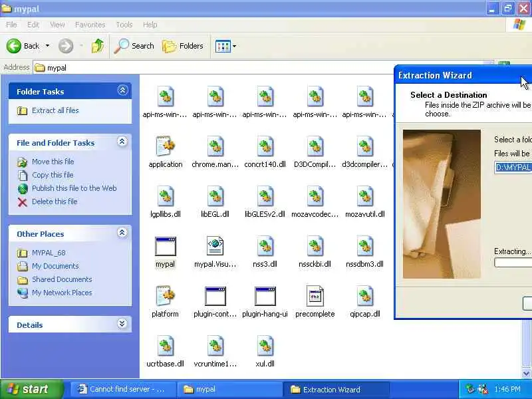The width and height of the screenshot is (532, 399).
Task: Open the Help menu
Action: tap(150, 25)
